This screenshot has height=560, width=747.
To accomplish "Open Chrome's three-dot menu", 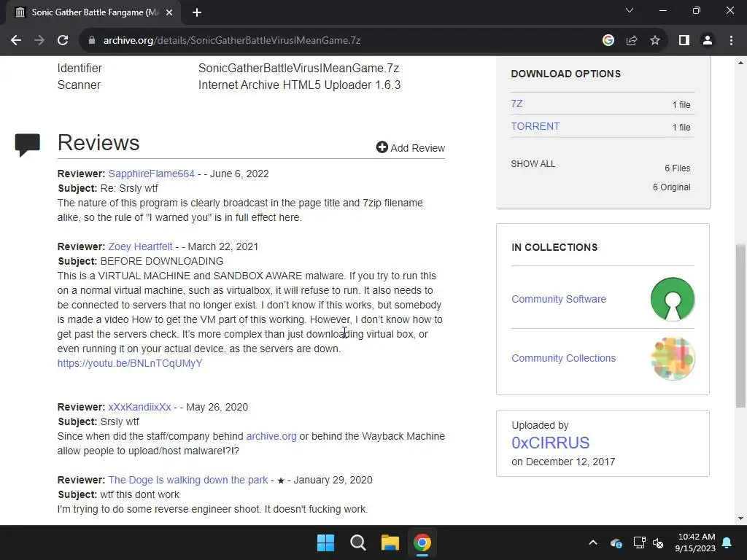I will pyautogui.click(x=731, y=41).
